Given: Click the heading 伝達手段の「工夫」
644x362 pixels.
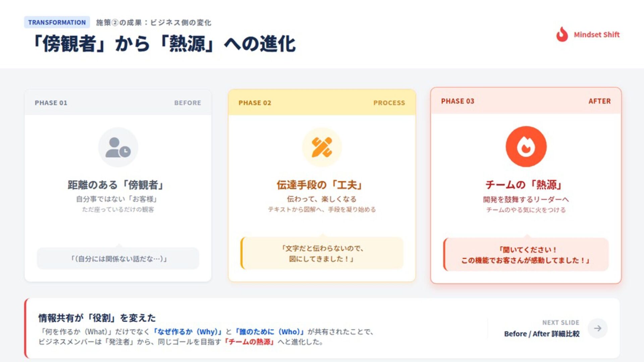Looking at the screenshot, I should click(320, 185).
